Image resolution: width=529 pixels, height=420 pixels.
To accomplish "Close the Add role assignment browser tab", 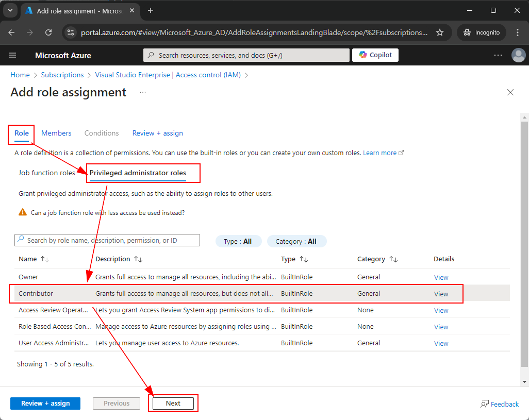I will pos(132,11).
